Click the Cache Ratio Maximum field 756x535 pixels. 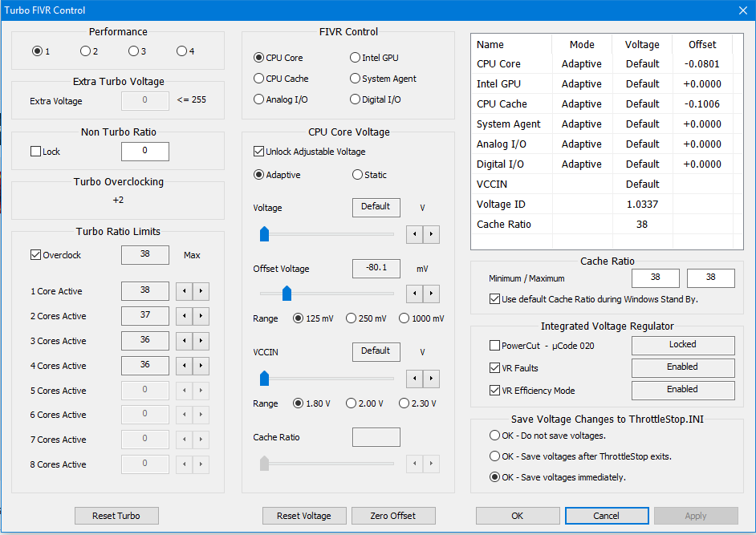pos(711,278)
